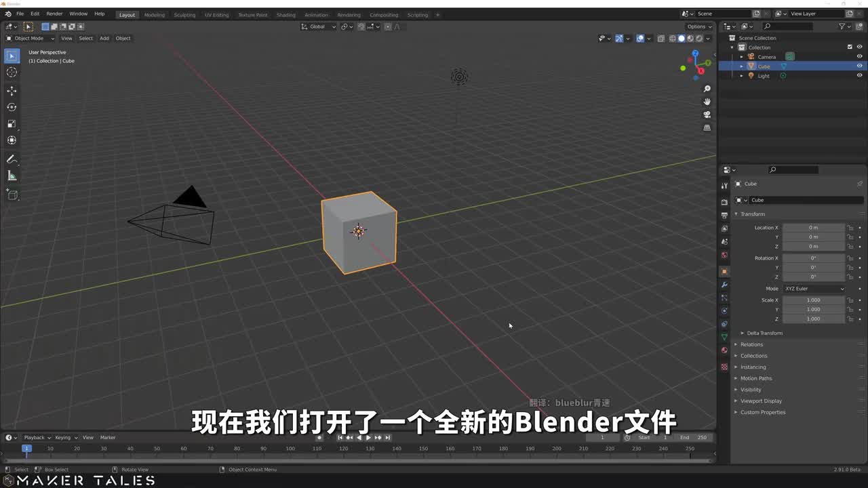
Task: Open the Modifier properties wrench tab
Action: (x=724, y=285)
